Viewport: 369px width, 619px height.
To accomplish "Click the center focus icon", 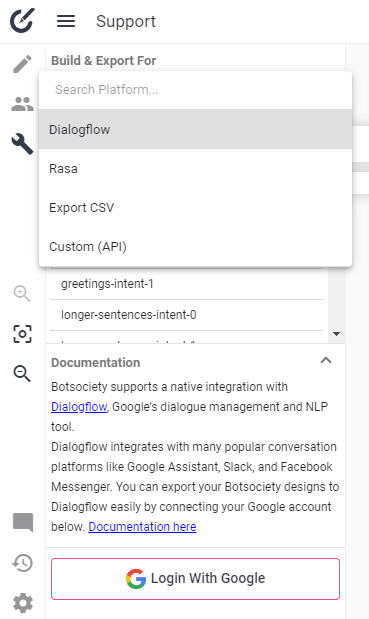I will pyautogui.click(x=22, y=334).
